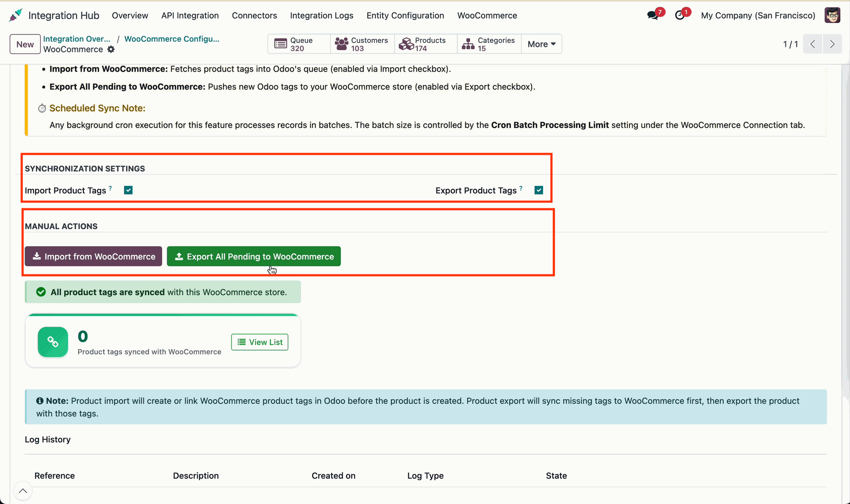
Task: Click Export All Pending to WooCommerce button
Action: [x=254, y=256]
